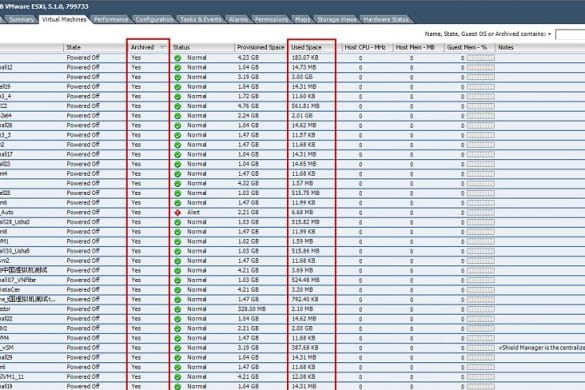This screenshot has height=390, width=585.
Task: Click the green status icon beside 183.07 KB
Action: point(178,58)
